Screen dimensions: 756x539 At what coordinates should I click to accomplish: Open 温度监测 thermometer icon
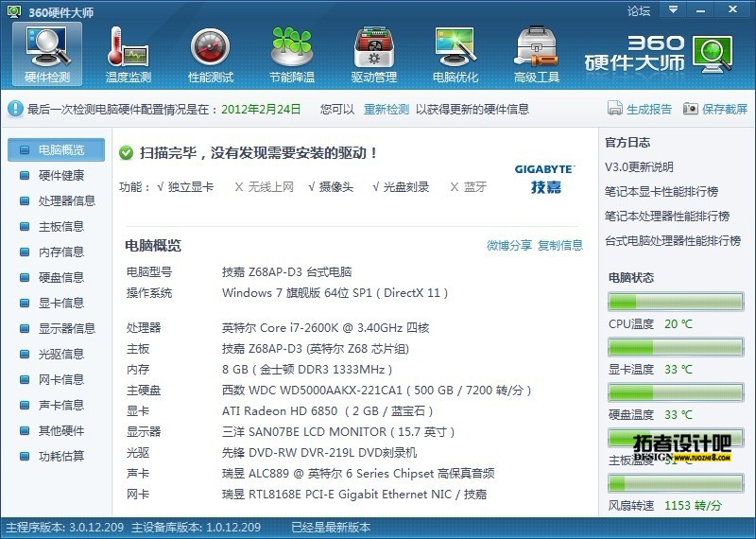pos(129,54)
